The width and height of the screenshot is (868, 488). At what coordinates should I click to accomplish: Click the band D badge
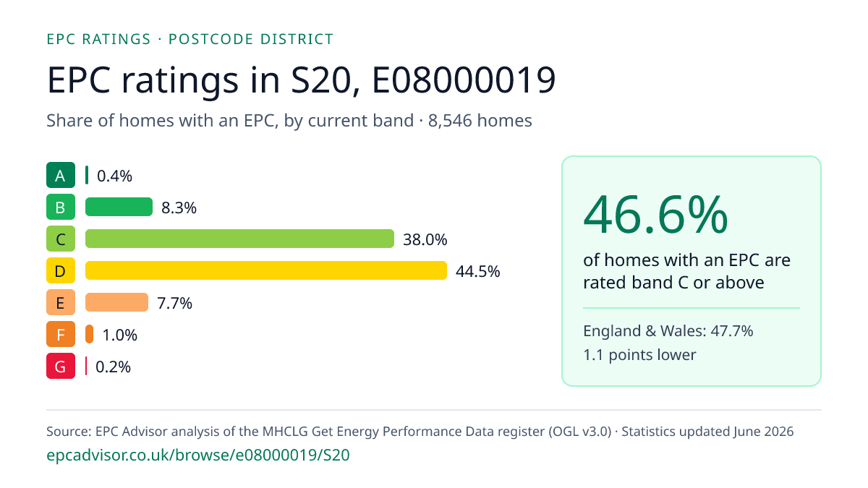(61, 271)
